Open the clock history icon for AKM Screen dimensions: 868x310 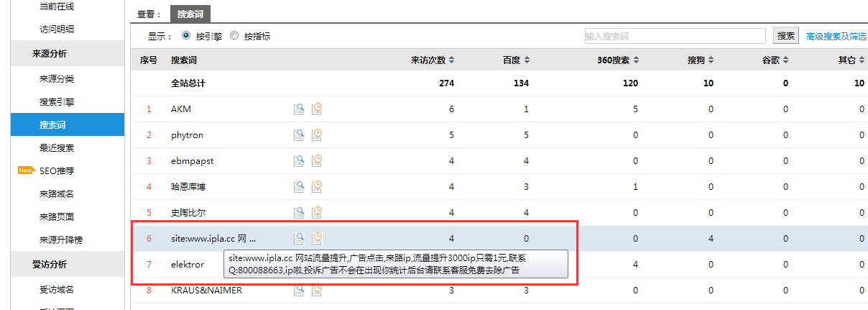317,109
